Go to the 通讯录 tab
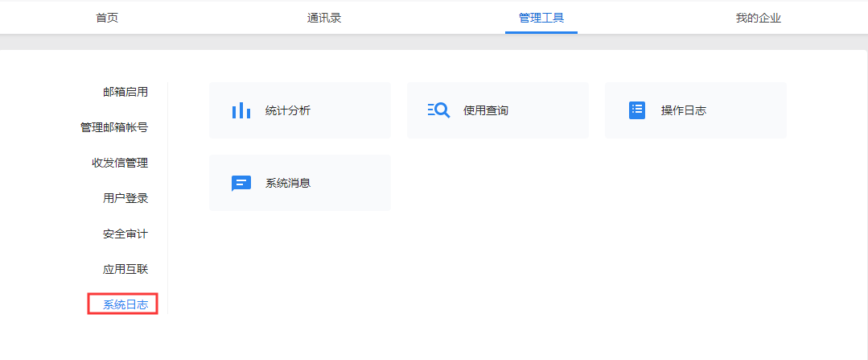Image resolution: width=868 pixels, height=360 pixels. pyautogui.click(x=324, y=18)
